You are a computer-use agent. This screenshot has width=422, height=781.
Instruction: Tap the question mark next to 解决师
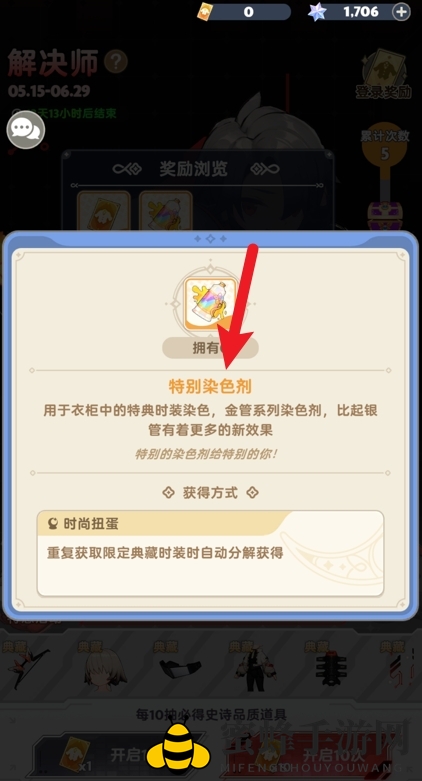click(x=116, y=62)
